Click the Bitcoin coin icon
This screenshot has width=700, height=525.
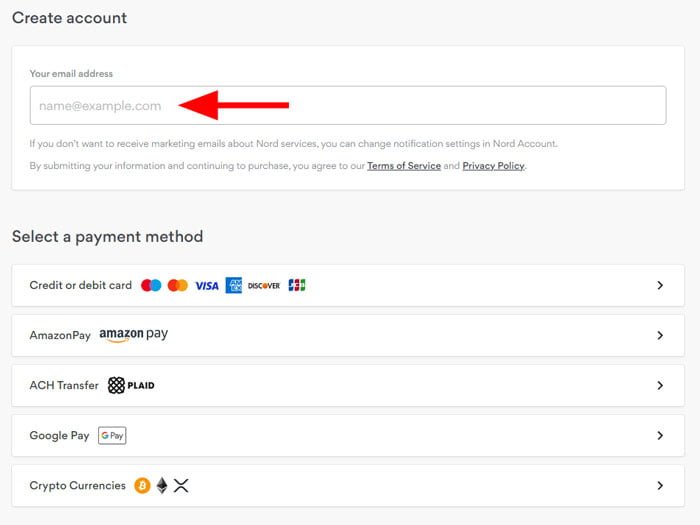(142, 485)
